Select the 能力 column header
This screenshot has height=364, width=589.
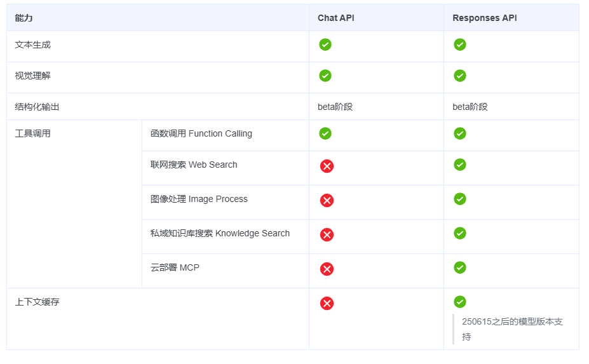click(24, 18)
